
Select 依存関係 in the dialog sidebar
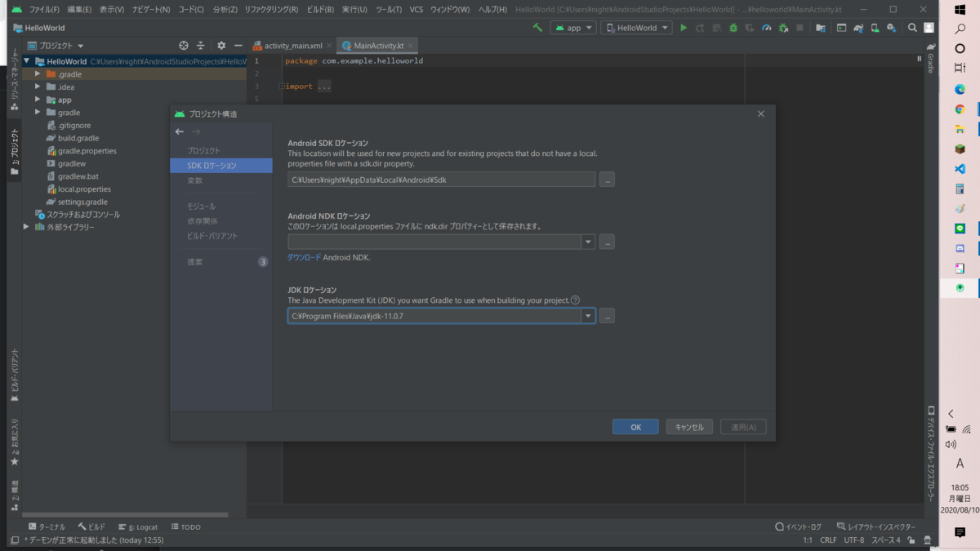[x=202, y=221]
